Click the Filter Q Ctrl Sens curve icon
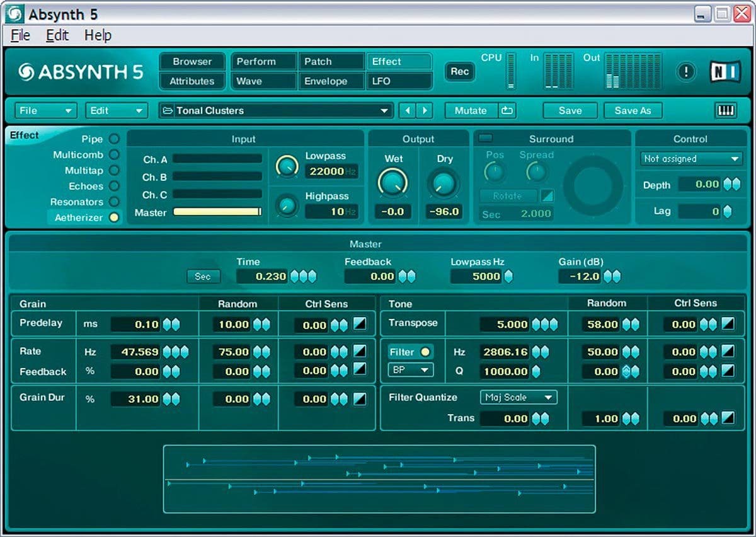 tap(728, 371)
